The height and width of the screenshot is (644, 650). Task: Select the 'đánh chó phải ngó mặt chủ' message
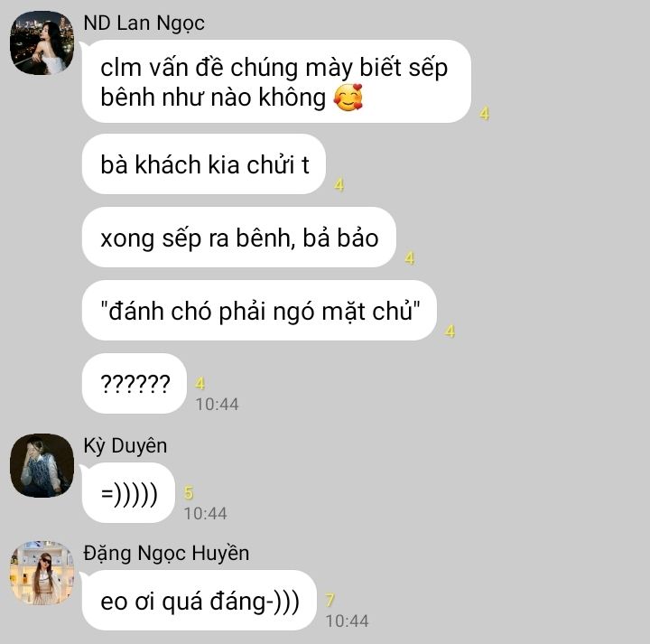pyautogui.click(x=259, y=310)
